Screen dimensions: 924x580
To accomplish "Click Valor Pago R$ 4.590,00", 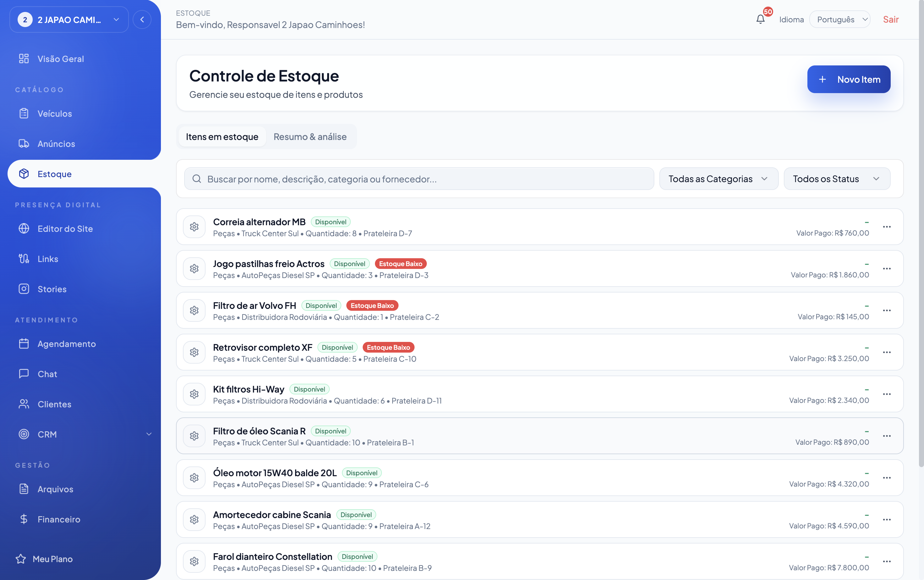I will [828, 526].
